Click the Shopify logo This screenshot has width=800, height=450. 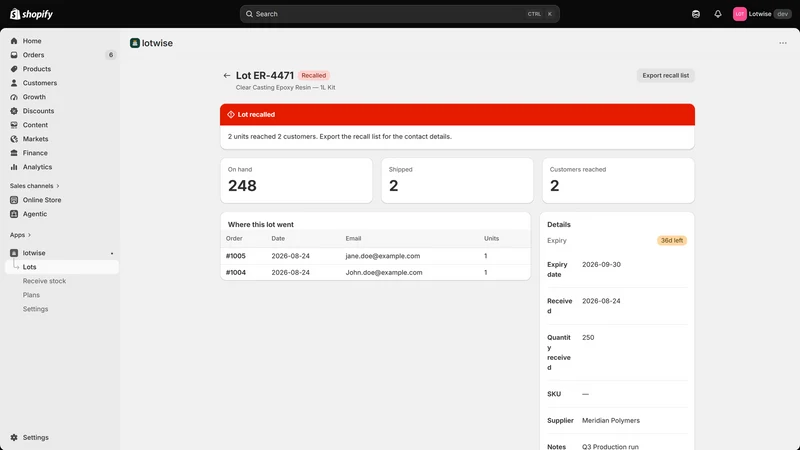31,14
